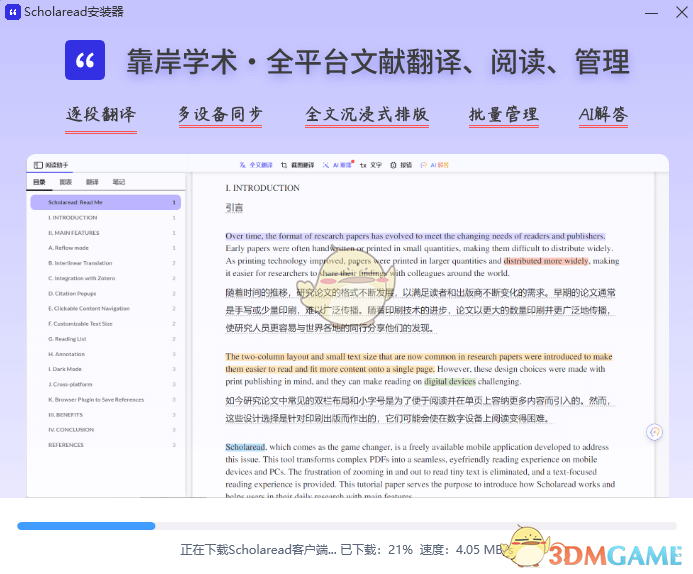The width and height of the screenshot is (693, 574).
Task: Click the highlighted 'distributed more widely' phrase
Action: tap(546, 261)
